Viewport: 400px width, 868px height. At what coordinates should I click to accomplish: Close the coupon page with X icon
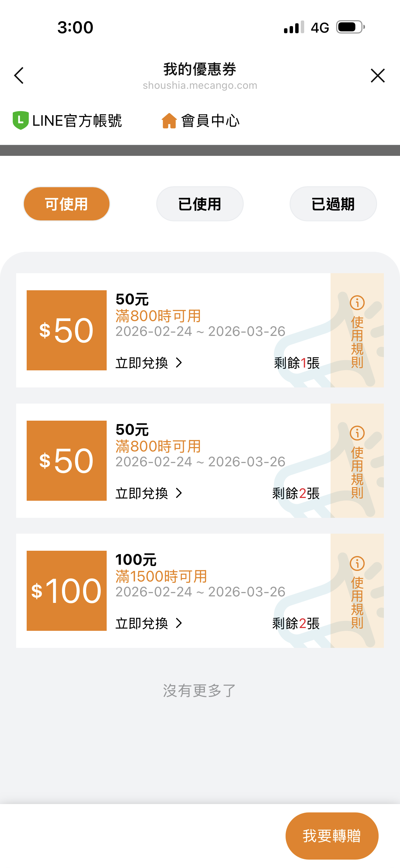377,75
